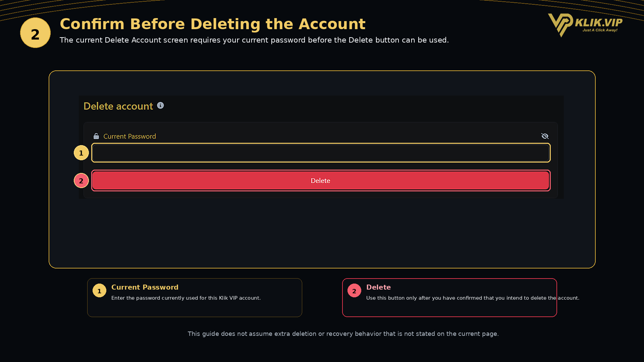Click the padlock icon near Current Password

(96, 136)
